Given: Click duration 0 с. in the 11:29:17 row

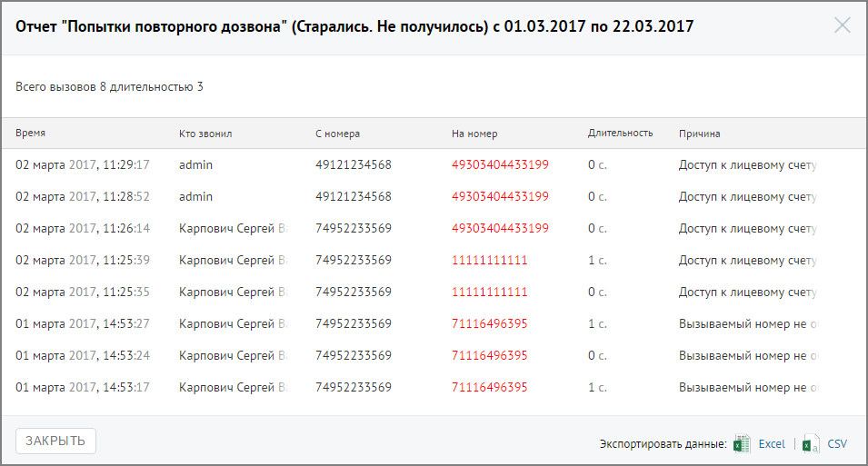Looking at the screenshot, I should [x=597, y=165].
